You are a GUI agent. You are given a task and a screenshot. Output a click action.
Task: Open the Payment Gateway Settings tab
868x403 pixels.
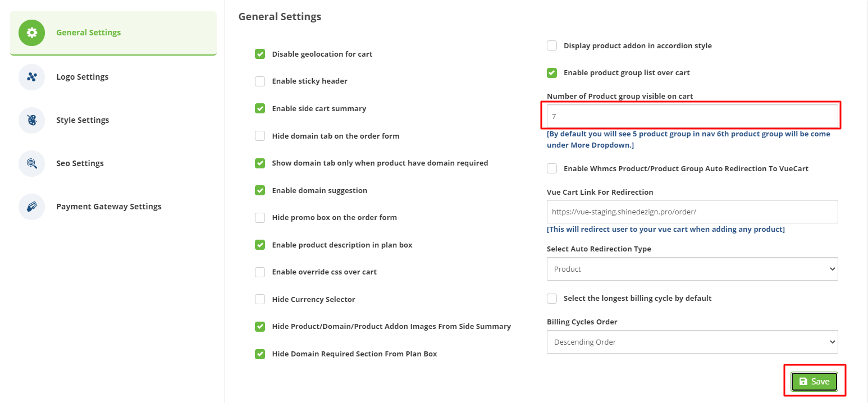tap(113, 207)
